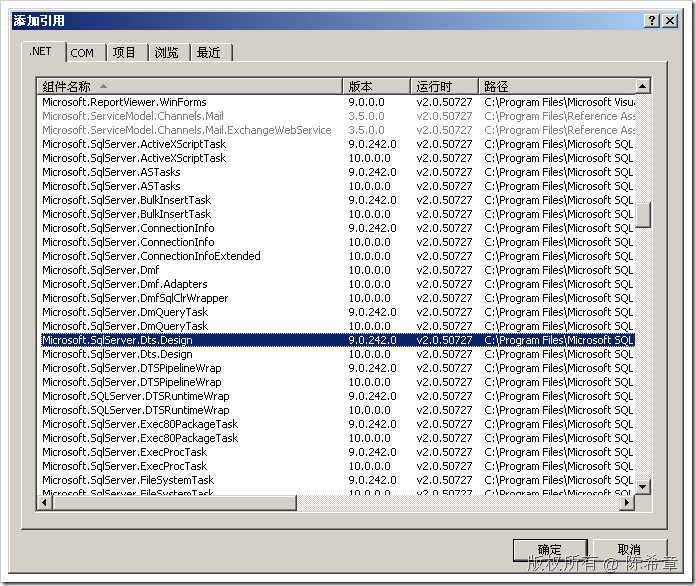Select DmQueryTask version 10.0.0.0 row
The image size is (696, 586).
[337, 326]
